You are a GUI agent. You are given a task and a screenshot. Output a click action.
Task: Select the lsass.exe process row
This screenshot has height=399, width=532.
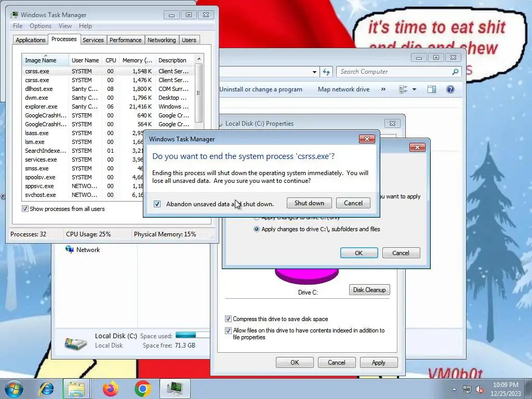point(83,133)
